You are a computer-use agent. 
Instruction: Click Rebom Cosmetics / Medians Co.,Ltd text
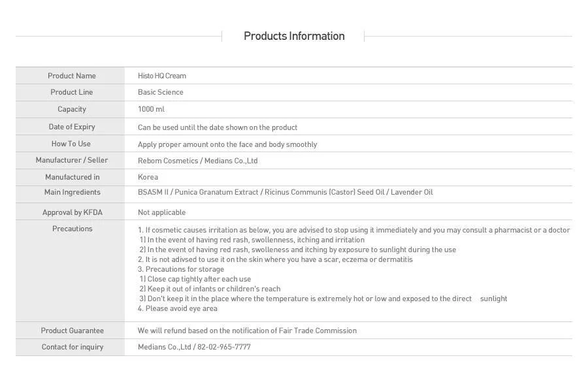[197, 161]
